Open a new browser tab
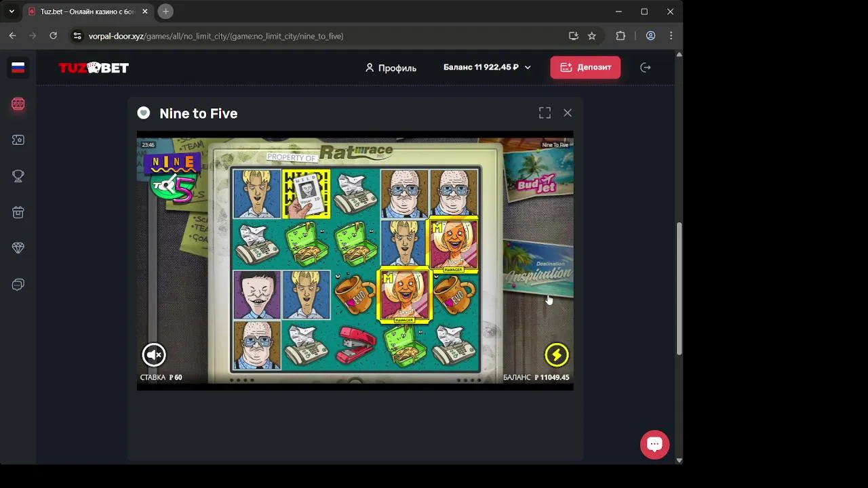 coord(165,12)
